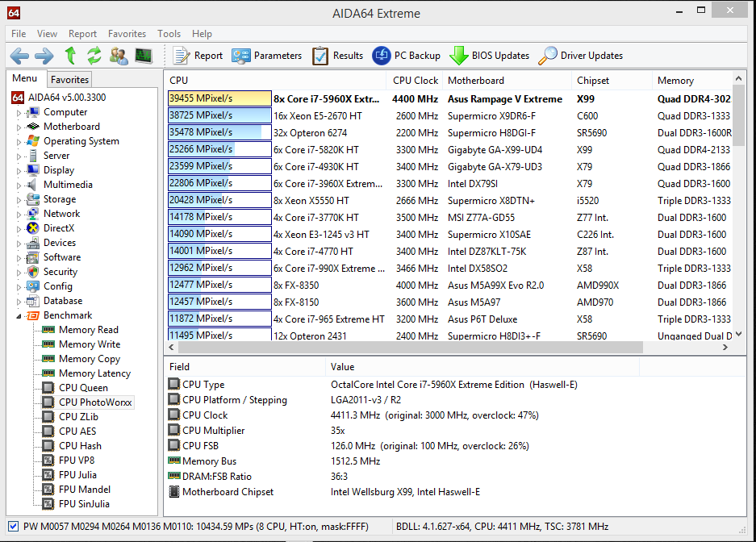
Task: Start PC Backup from toolbar
Action: point(406,56)
